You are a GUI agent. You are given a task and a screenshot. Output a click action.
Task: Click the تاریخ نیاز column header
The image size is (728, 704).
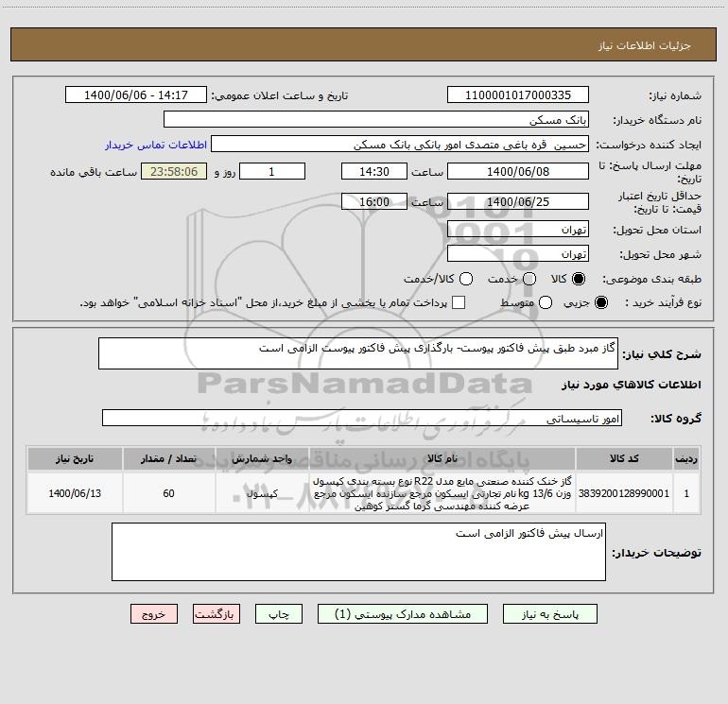pos(75,458)
